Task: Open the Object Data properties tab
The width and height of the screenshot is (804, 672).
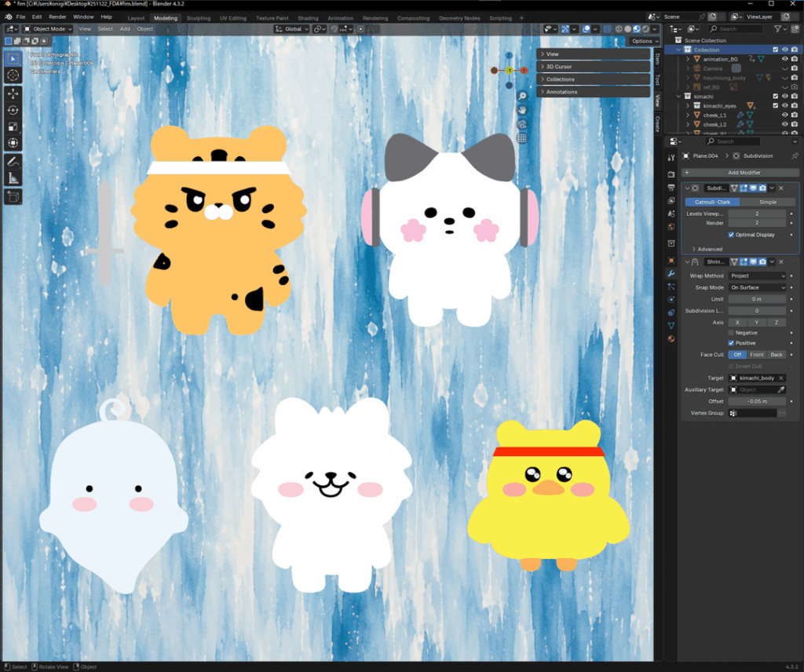Action: pyautogui.click(x=671, y=326)
